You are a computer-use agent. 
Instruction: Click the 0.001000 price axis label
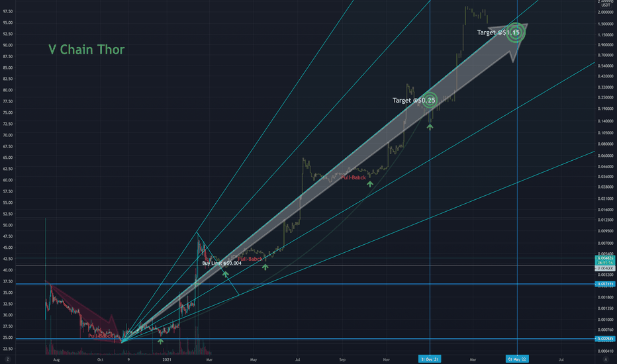pos(606,320)
